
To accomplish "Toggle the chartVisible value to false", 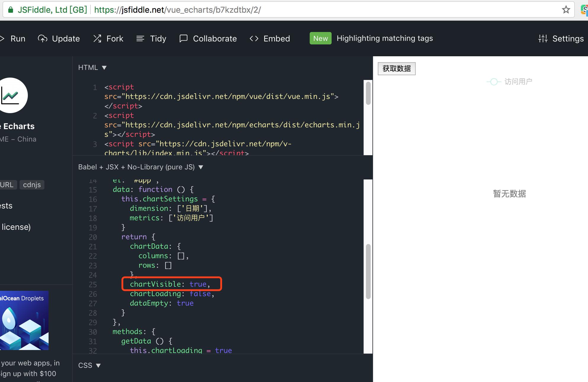I will coord(198,284).
